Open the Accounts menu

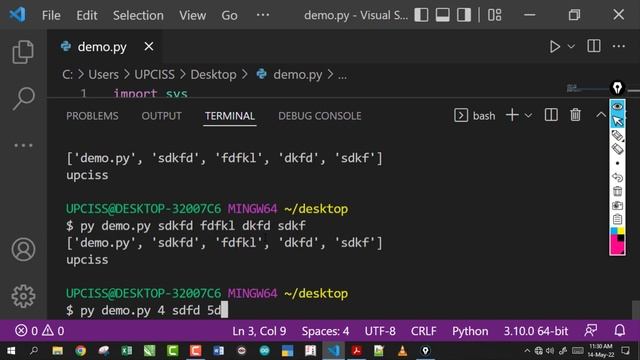pyautogui.click(x=23, y=249)
